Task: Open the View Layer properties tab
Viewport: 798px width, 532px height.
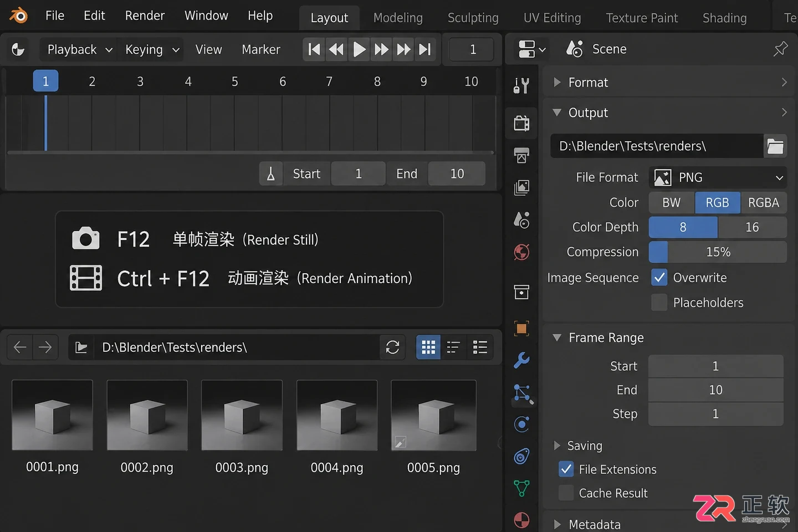Action: 521,187
